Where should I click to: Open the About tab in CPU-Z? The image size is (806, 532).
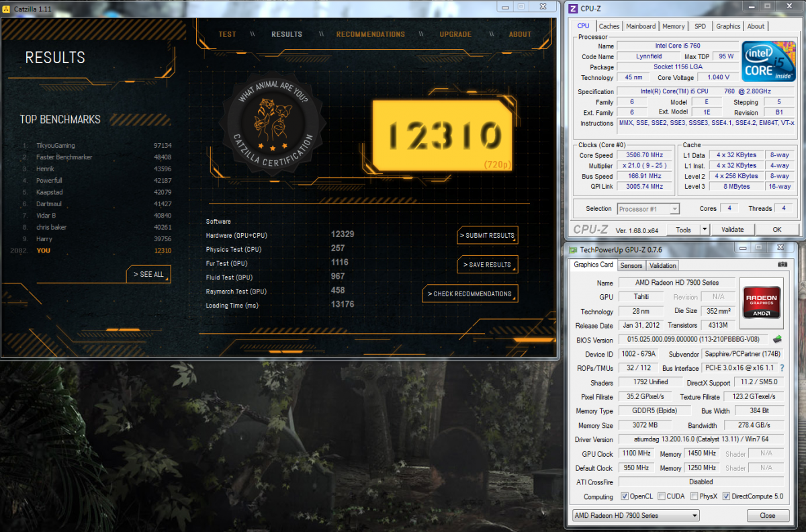coord(756,26)
